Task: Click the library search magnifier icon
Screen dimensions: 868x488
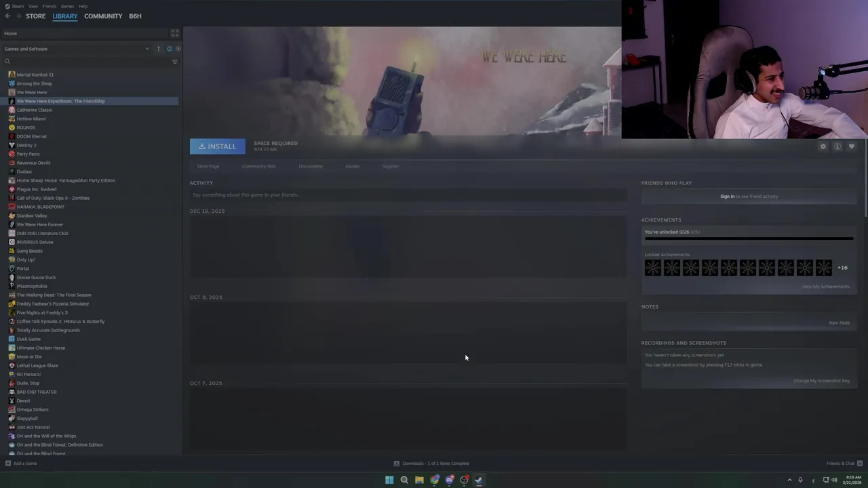Action: [x=7, y=62]
